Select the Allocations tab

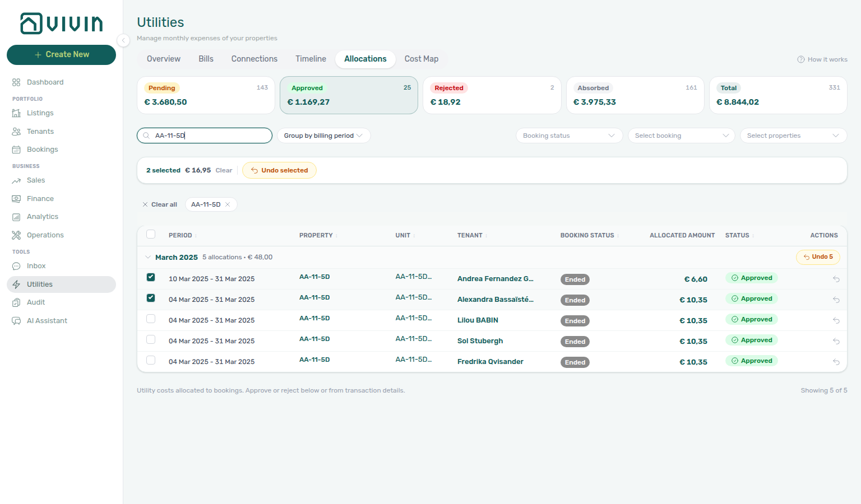[365, 59]
